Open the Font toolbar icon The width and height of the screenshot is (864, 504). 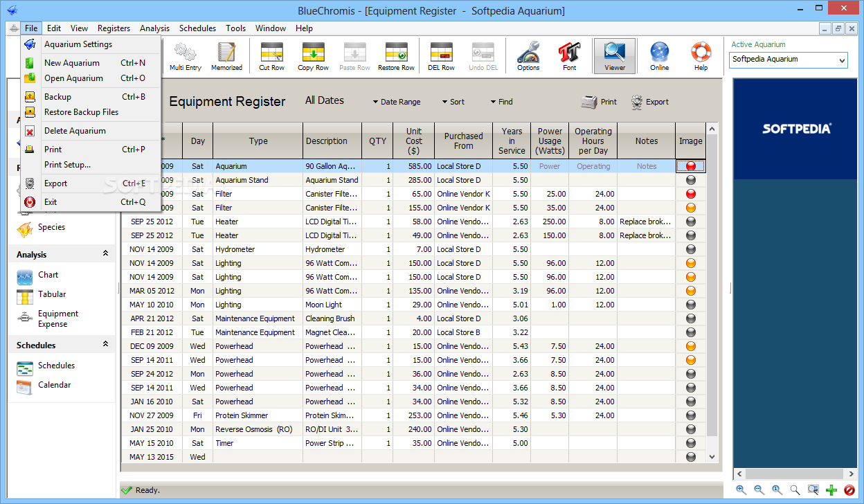569,56
